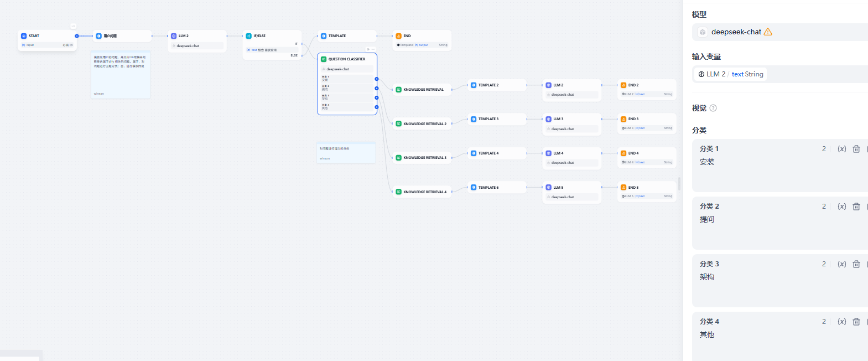Insert variable in 分类 3 via {x} icon
The image size is (868, 361).
click(842, 264)
